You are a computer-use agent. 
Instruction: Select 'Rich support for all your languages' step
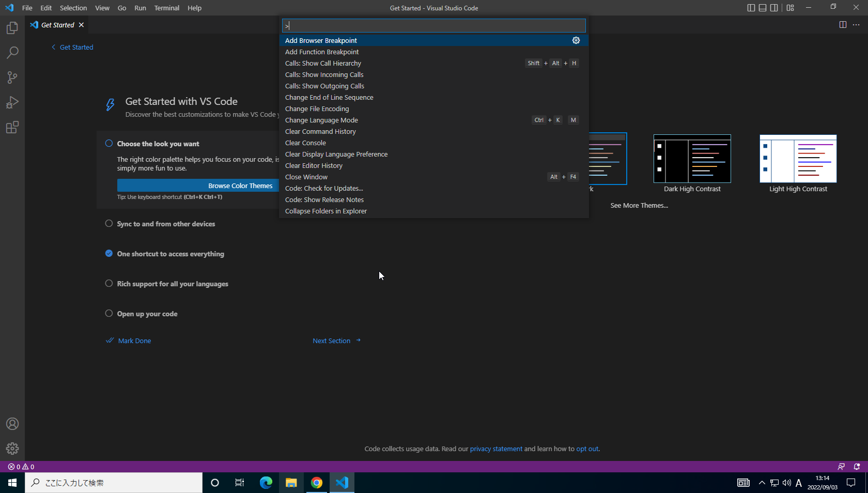(173, 284)
